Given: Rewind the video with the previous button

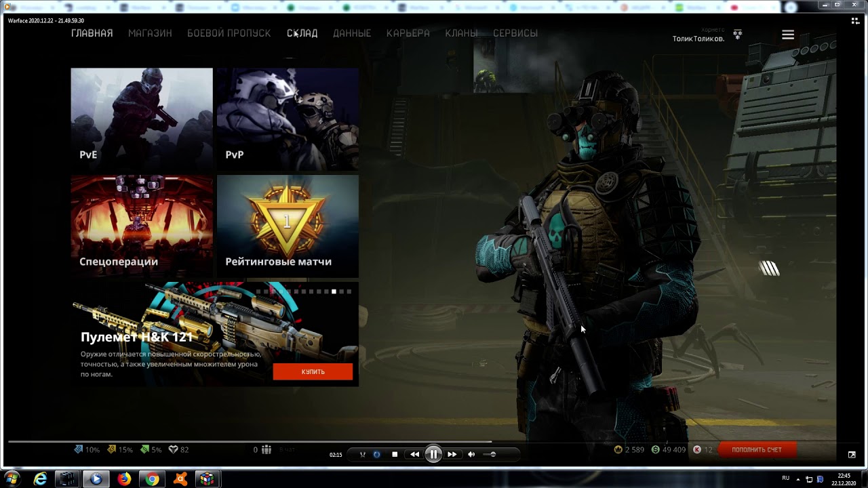Looking at the screenshot, I should pyautogui.click(x=414, y=454).
